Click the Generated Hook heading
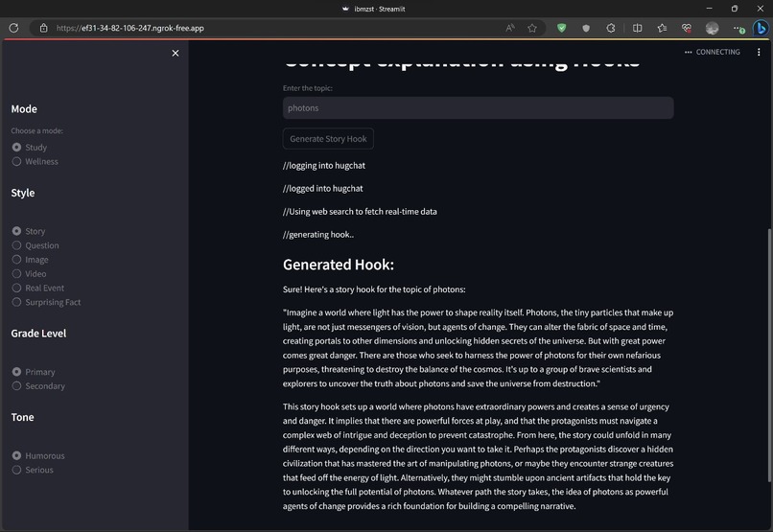The image size is (773, 532). [339, 265]
